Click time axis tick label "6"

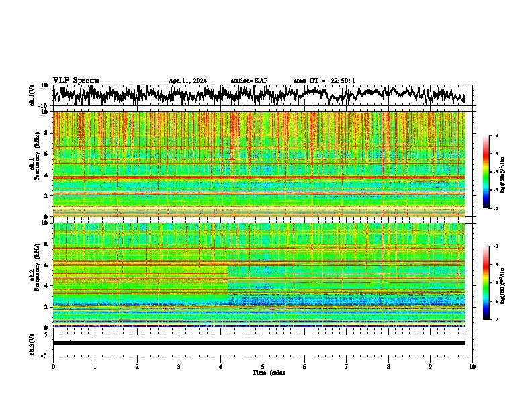304,367
